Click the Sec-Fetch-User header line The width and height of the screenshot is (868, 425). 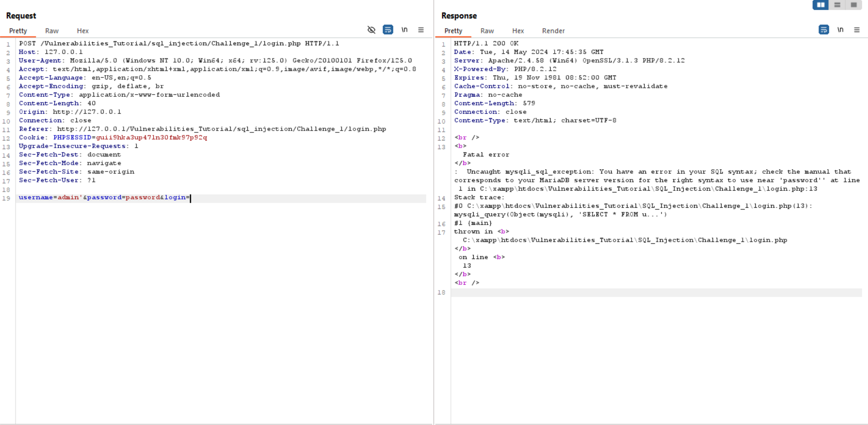click(x=57, y=180)
